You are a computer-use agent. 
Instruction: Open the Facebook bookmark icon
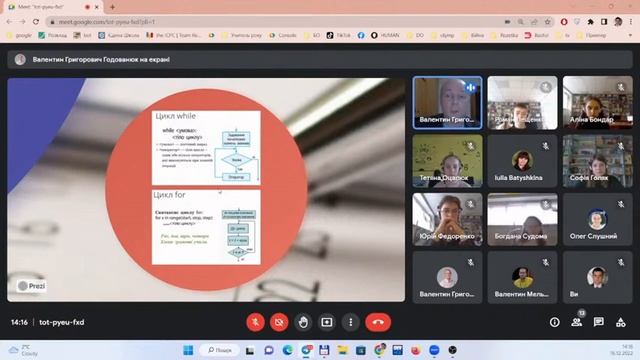pyautogui.click(x=361, y=36)
